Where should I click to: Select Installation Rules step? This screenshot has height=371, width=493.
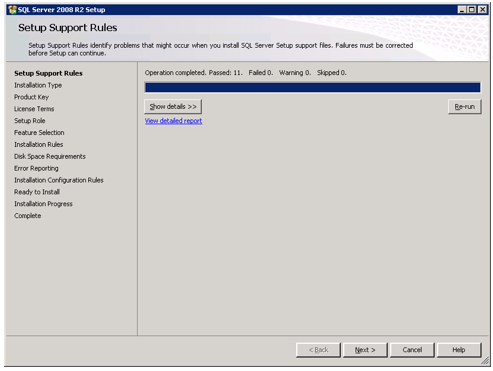(39, 145)
